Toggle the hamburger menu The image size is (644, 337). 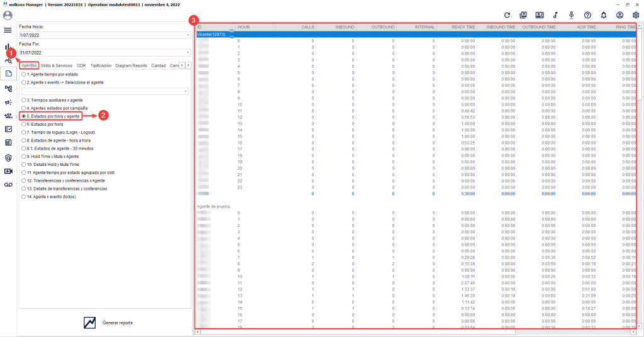pyautogui.click(x=8, y=30)
